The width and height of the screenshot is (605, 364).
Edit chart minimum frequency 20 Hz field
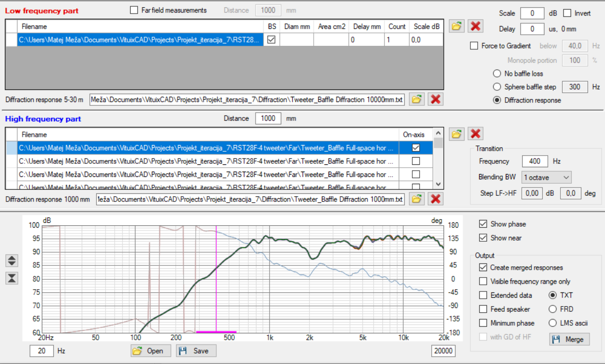[42, 351]
